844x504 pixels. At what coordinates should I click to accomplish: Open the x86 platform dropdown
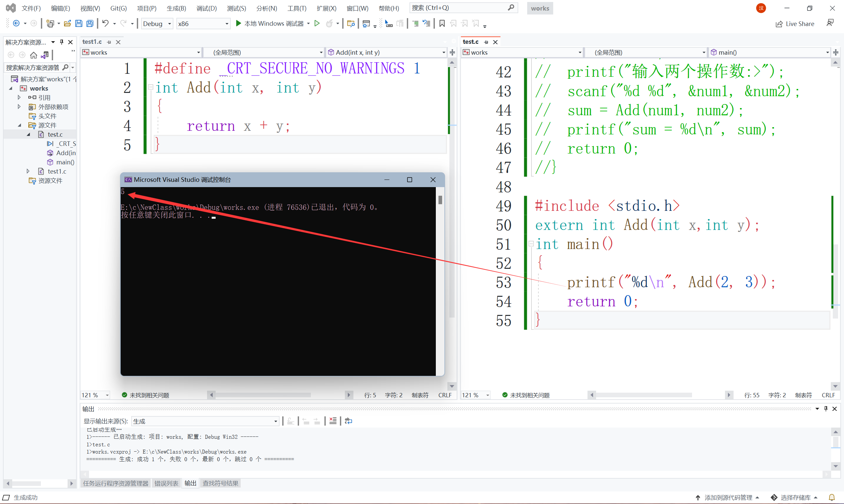(x=227, y=24)
